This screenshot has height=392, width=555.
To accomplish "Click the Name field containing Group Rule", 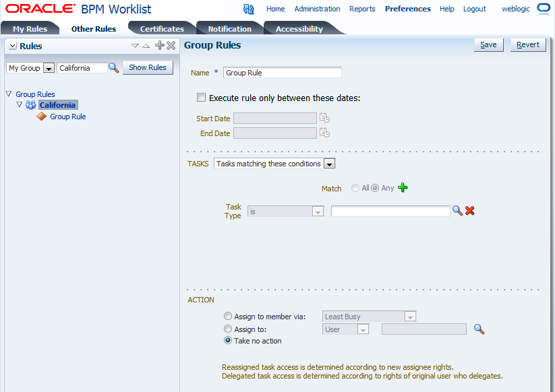I will point(282,73).
